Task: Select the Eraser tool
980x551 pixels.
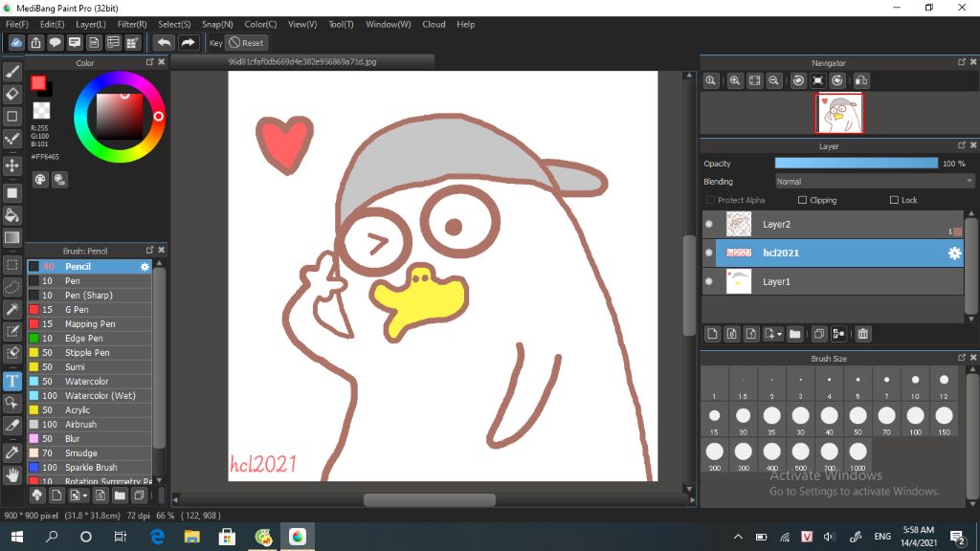Action: [11, 95]
